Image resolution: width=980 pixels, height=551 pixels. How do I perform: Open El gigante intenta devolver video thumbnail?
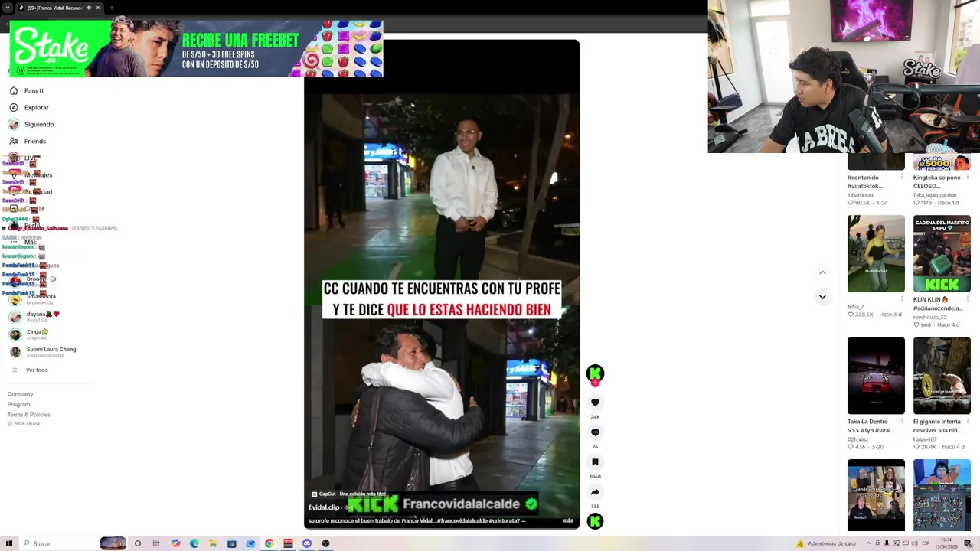tap(942, 376)
